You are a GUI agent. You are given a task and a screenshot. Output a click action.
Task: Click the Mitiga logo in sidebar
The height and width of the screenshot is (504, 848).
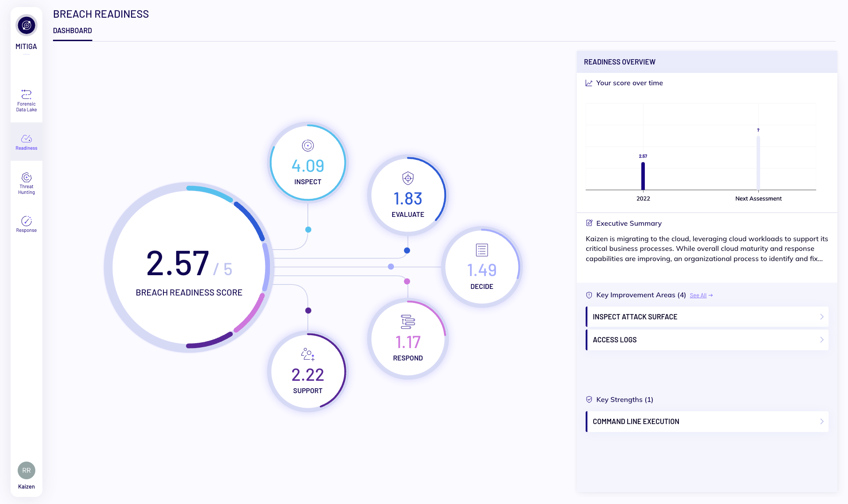pyautogui.click(x=26, y=25)
